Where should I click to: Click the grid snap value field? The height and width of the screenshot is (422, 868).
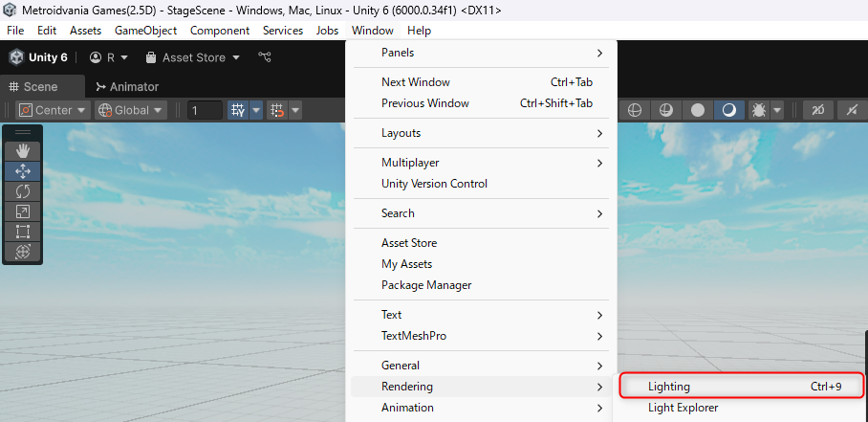pyautogui.click(x=205, y=110)
